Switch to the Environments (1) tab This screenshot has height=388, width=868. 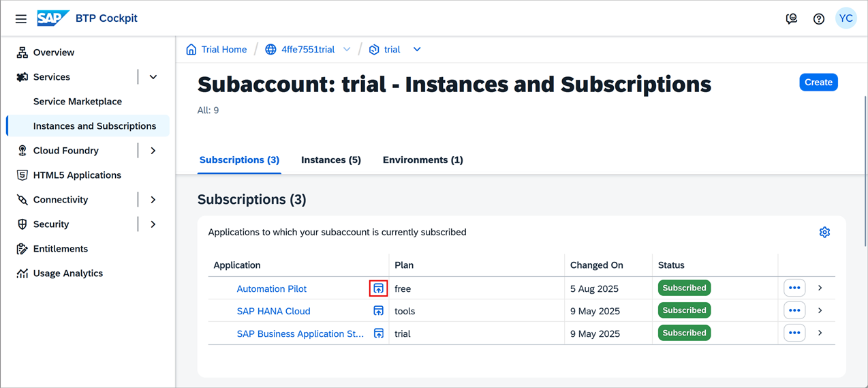click(x=423, y=160)
